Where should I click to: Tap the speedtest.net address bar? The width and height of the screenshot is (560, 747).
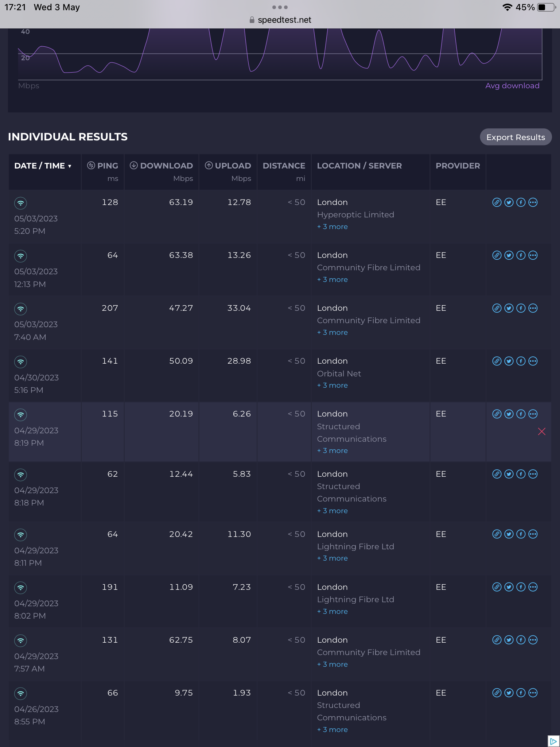280,20
